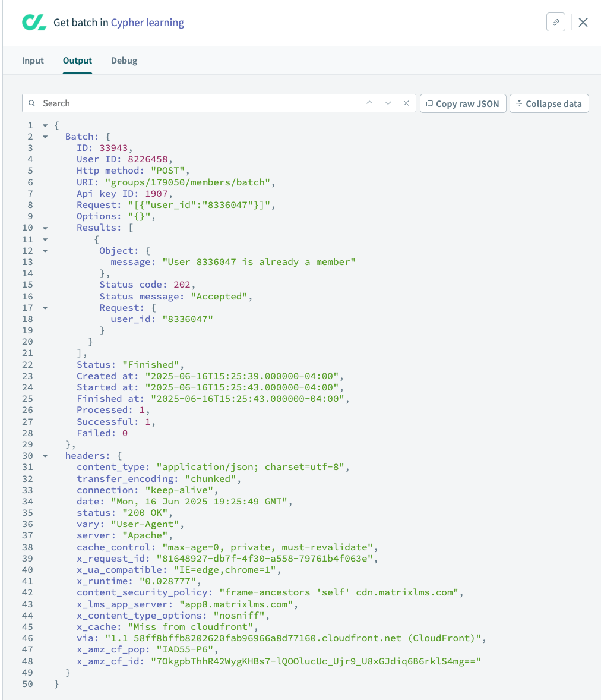Click connection value "keep-alive"
This screenshot has width=601, height=700.
[179, 490]
